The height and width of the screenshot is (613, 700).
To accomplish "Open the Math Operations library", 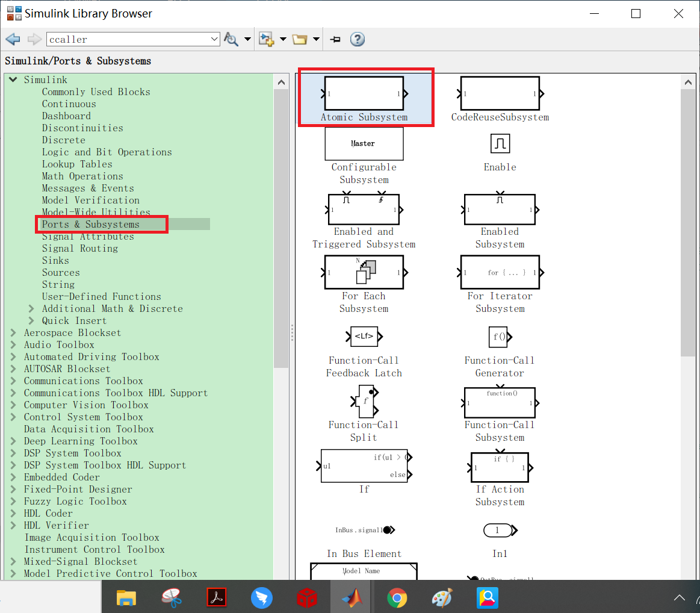I will (x=82, y=176).
